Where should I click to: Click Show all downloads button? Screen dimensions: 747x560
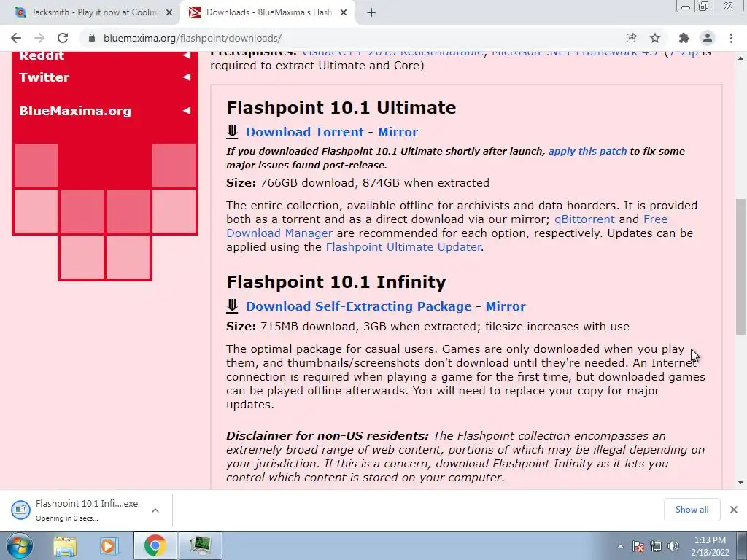tap(692, 510)
